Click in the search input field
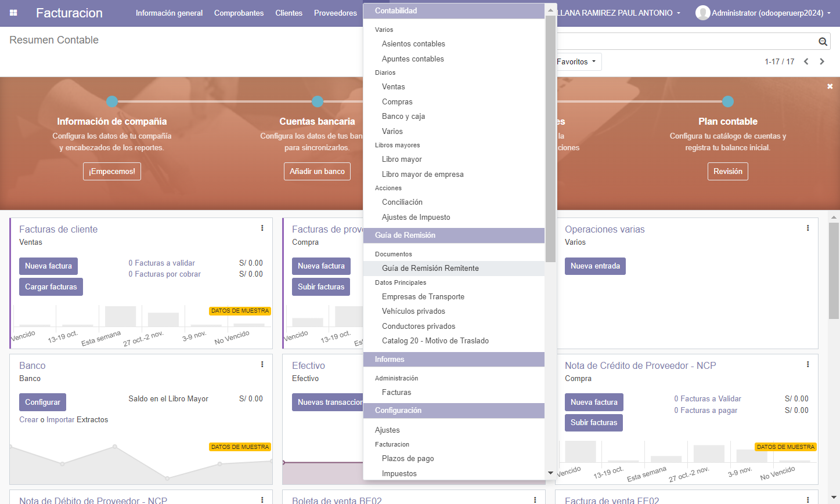This screenshot has width=840, height=504. (687, 41)
